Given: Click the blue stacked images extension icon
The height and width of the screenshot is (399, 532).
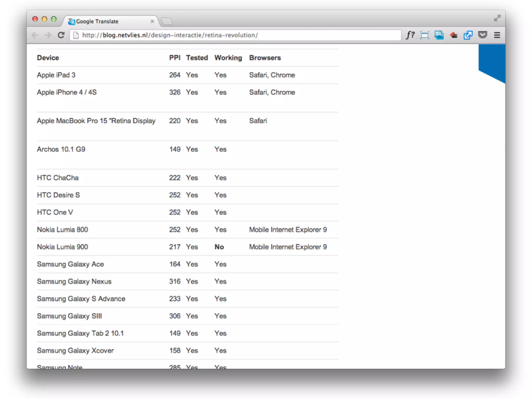Looking at the screenshot, I should pyautogui.click(x=439, y=35).
